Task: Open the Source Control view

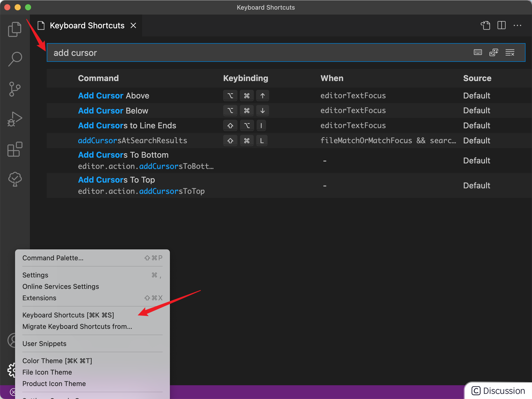Action: point(15,89)
